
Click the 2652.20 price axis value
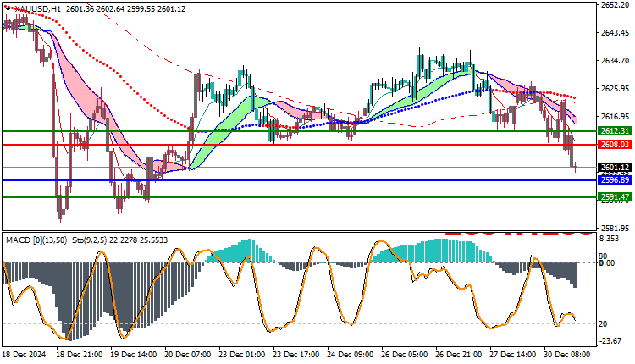[615, 5]
